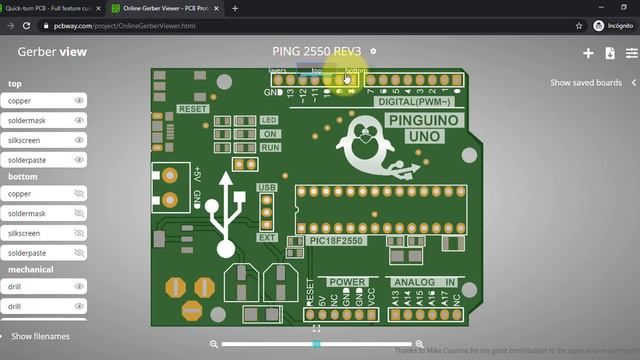
Task: Select the layers view option
Action: pos(278,70)
